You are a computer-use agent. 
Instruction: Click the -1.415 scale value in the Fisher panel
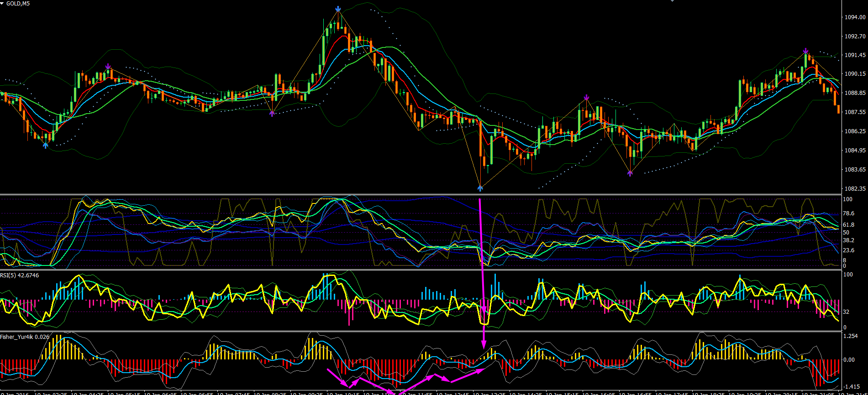pos(851,387)
